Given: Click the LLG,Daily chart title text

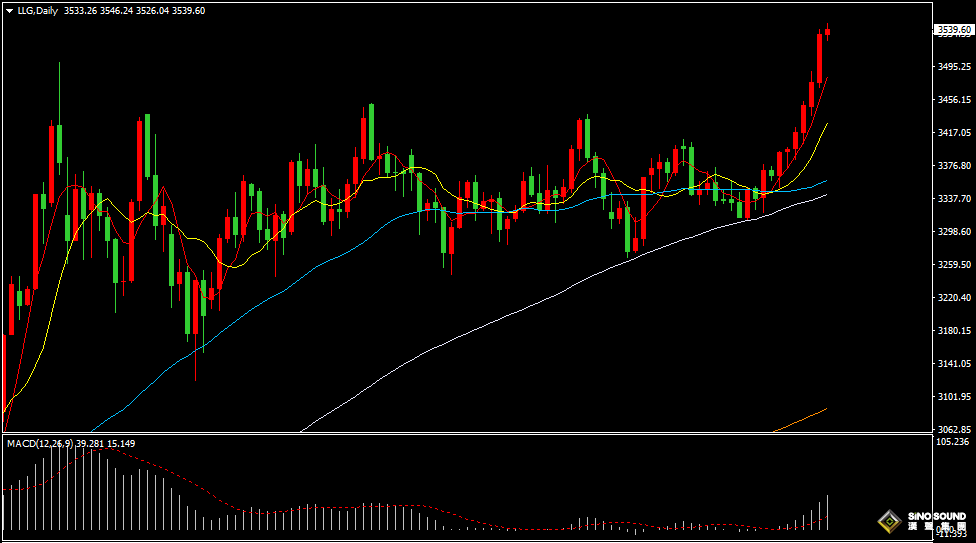Looking at the screenshot, I should pyautogui.click(x=37, y=11).
